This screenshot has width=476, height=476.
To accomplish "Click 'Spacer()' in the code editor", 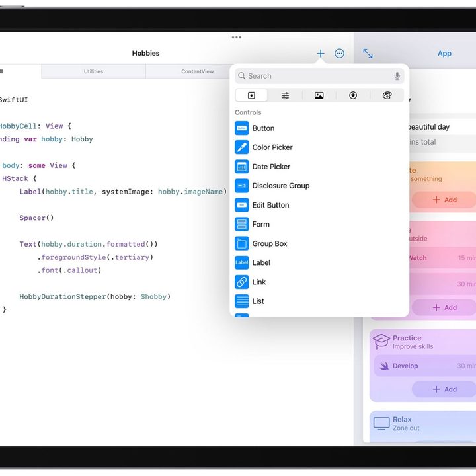I will [36, 218].
